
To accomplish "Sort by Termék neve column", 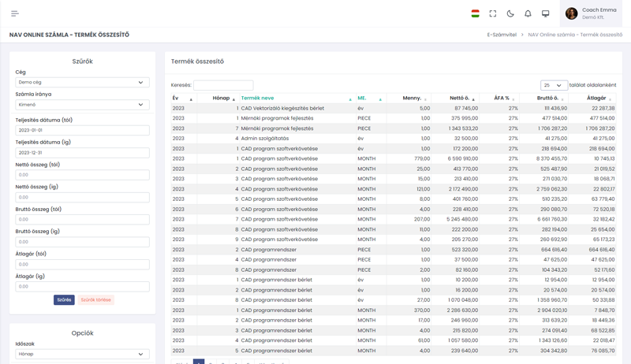I will pyautogui.click(x=258, y=98).
